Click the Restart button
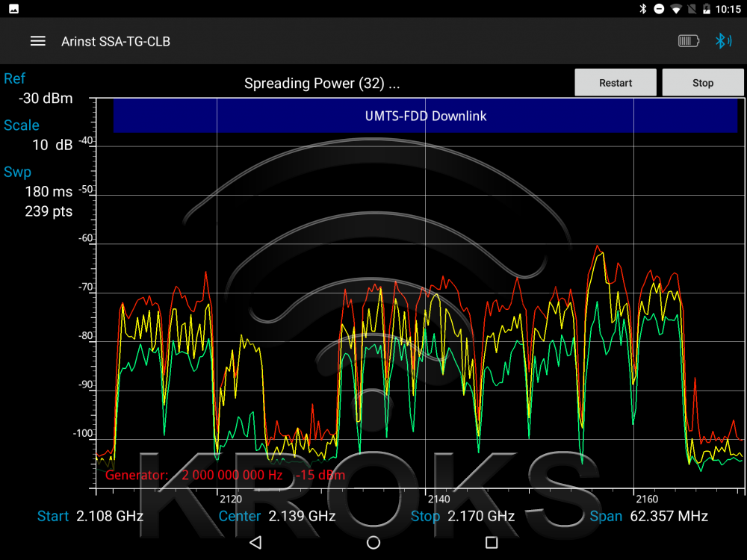Viewport: 747px width, 560px height. (616, 83)
